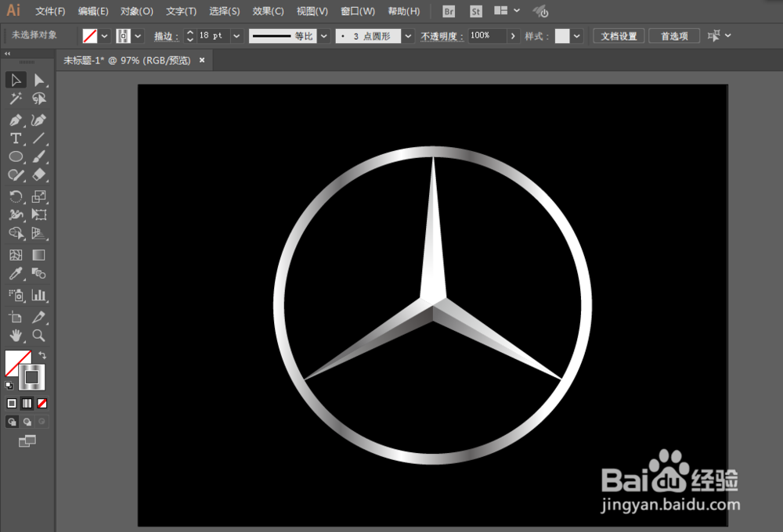Swap fill and stroke colors
Image resolution: width=783 pixels, height=532 pixels.
(x=42, y=355)
